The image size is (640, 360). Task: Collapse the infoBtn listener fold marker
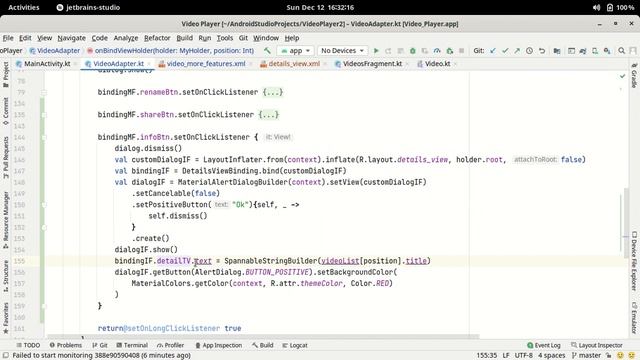click(44, 137)
